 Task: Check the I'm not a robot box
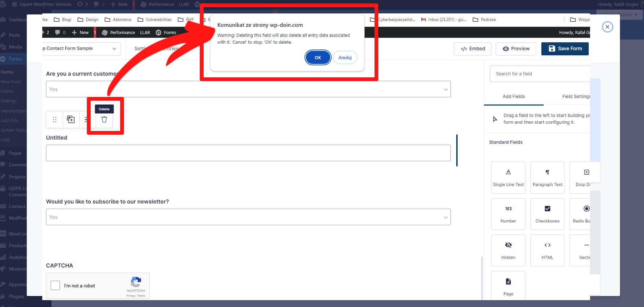pos(55,285)
